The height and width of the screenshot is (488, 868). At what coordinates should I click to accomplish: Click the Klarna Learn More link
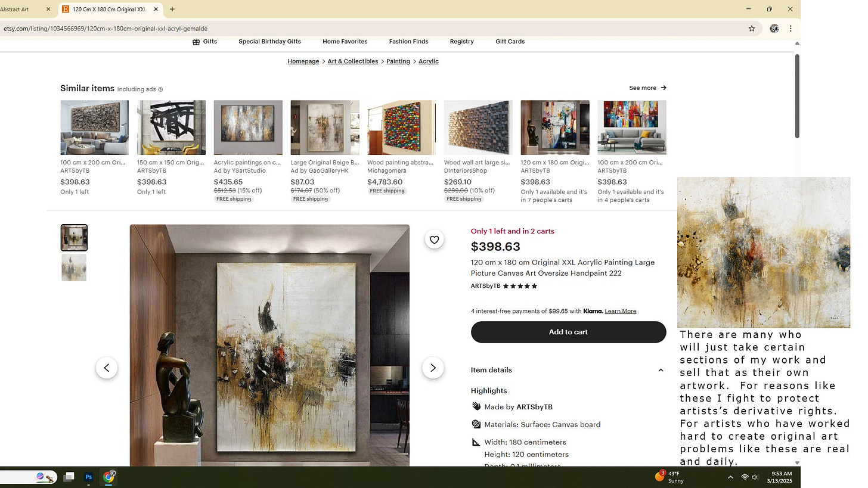coord(620,311)
